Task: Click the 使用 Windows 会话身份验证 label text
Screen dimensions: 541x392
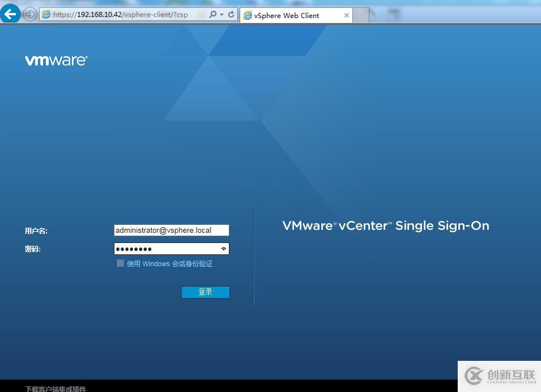Action: (170, 263)
